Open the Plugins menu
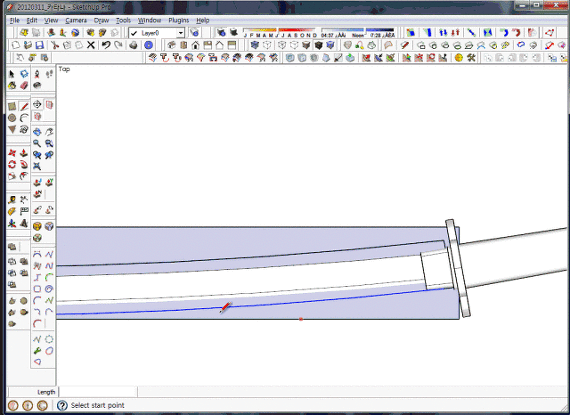 pyautogui.click(x=178, y=20)
